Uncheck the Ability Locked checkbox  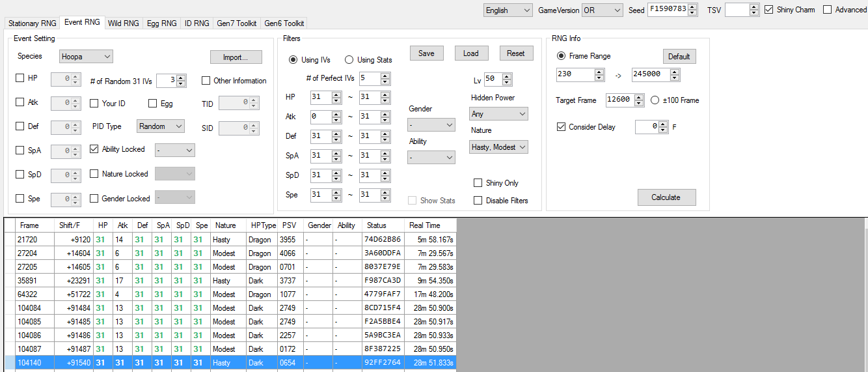pos(94,149)
